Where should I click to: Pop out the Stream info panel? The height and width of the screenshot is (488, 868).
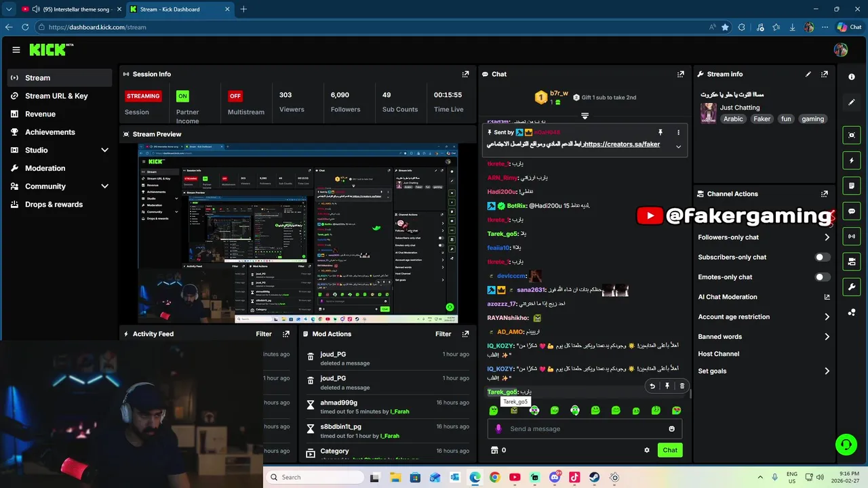coord(825,74)
